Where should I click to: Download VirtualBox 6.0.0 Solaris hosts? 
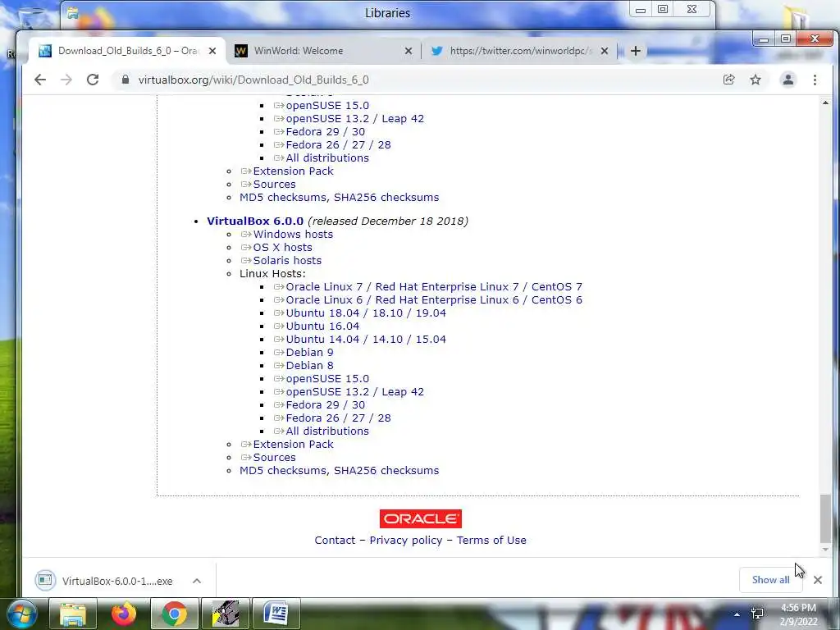(x=287, y=260)
